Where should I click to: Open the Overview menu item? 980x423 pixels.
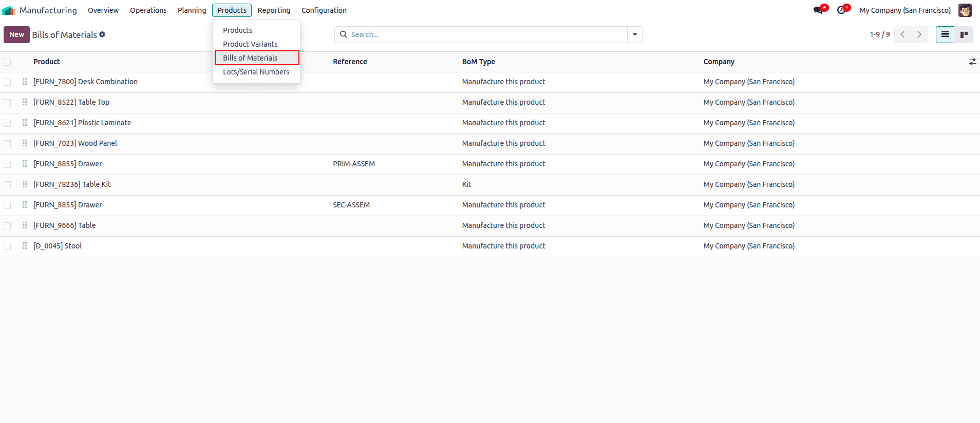tap(103, 10)
